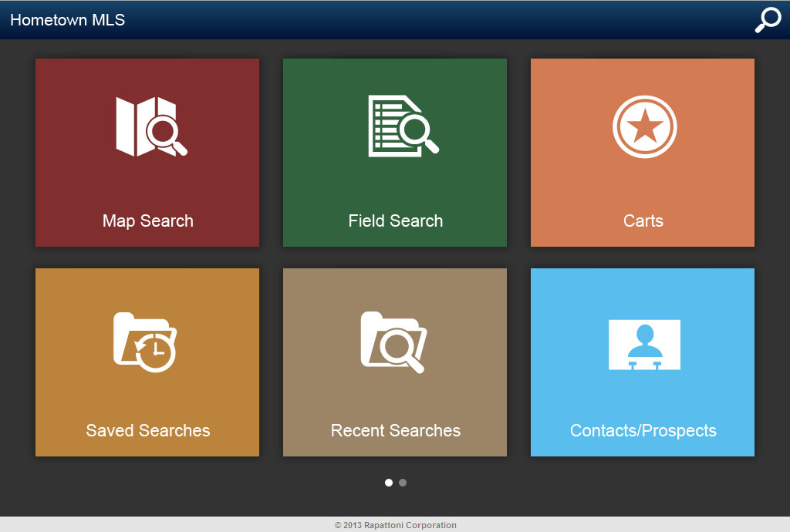The width and height of the screenshot is (790, 532).
Task: Click the blank area under the Contacts/Prospects label
Action: (643, 448)
